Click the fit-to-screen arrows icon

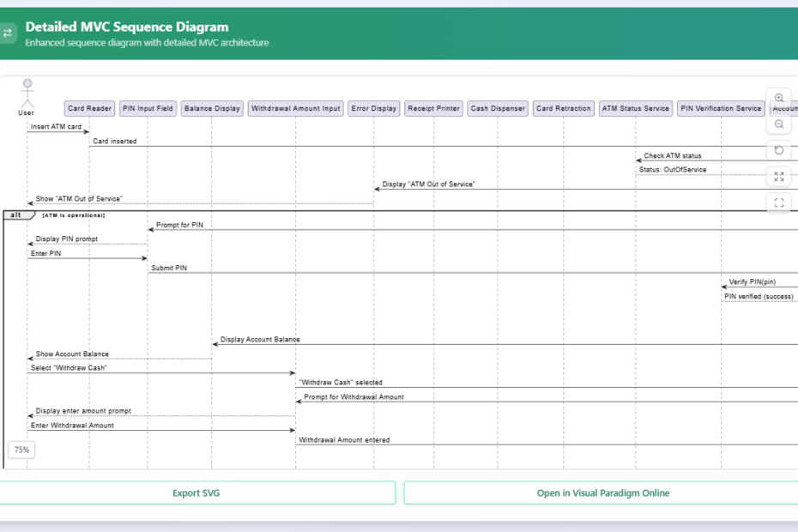tap(778, 177)
